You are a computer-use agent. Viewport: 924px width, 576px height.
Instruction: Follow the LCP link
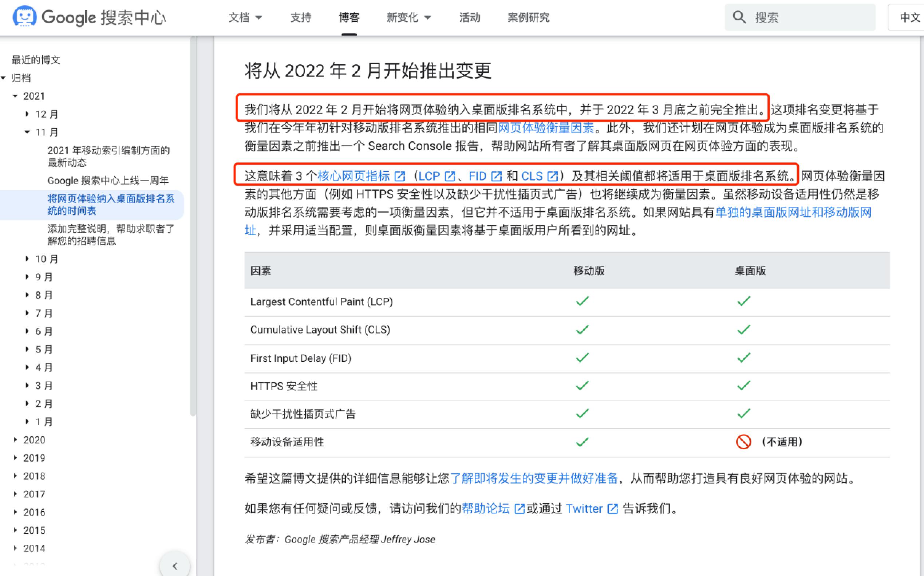click(x=429, y=176)
